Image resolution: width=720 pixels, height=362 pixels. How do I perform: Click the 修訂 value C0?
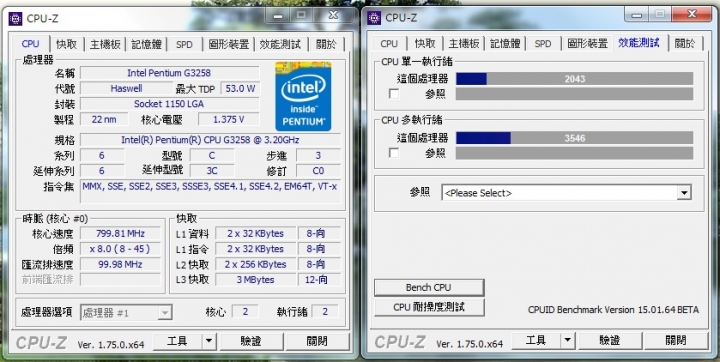(x=319, y=170)
